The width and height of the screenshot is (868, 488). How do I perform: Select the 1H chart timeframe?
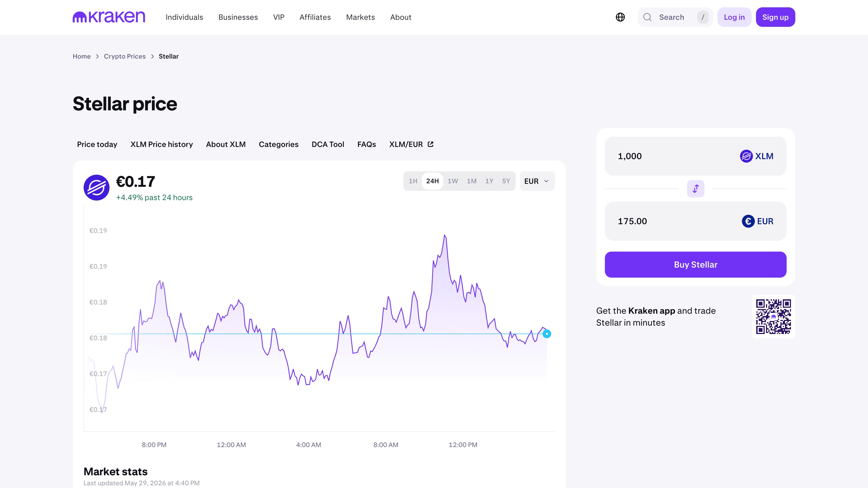point(413,181)
